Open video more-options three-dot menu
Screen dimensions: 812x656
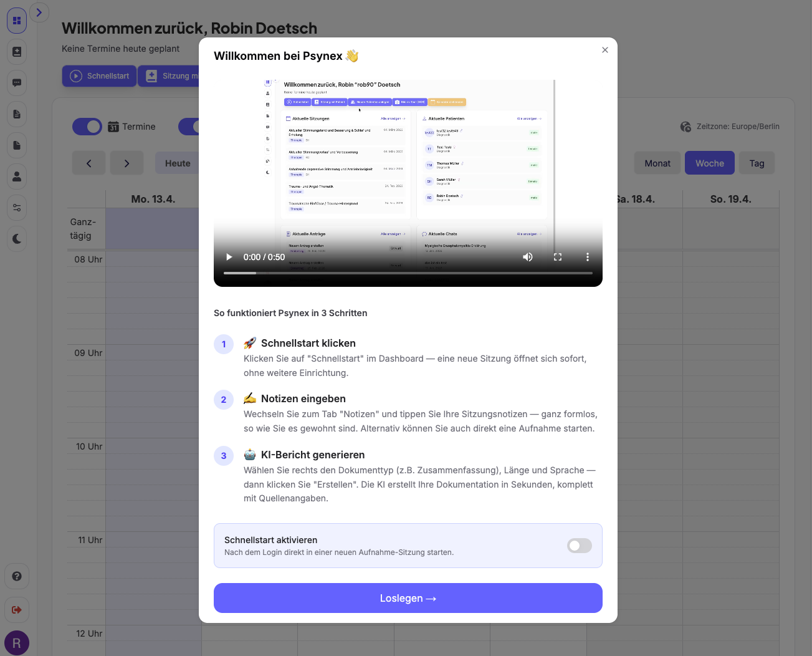click(x=587, y=257)
